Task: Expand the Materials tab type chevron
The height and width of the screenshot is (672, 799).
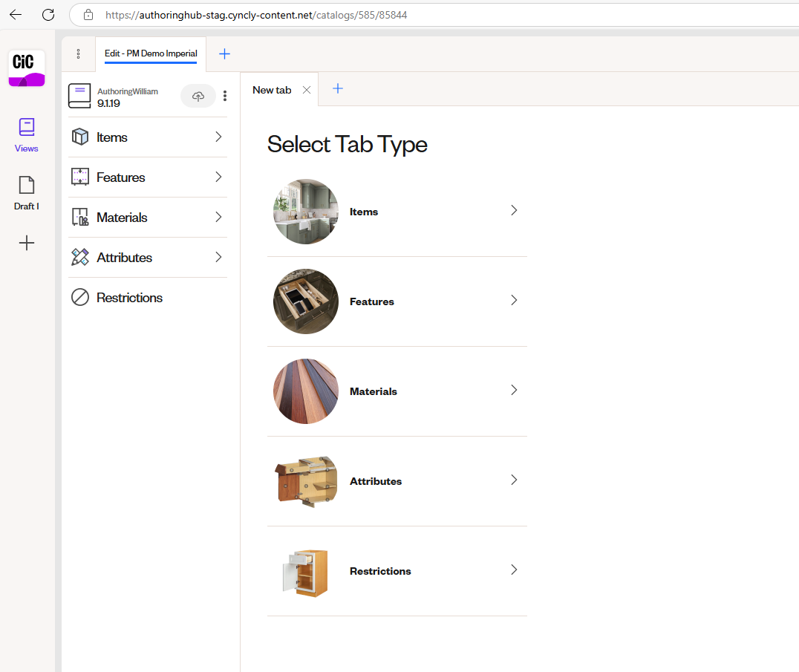Action: [513, 390]
